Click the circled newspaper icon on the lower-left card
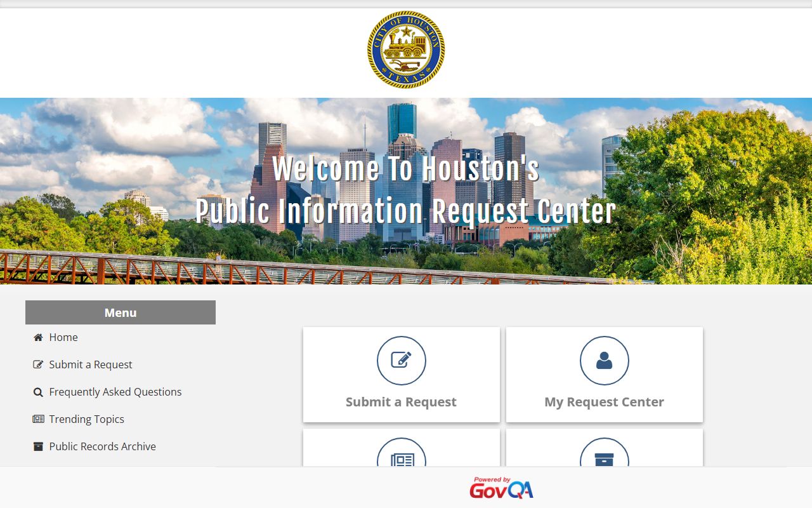 click(402, 453)
